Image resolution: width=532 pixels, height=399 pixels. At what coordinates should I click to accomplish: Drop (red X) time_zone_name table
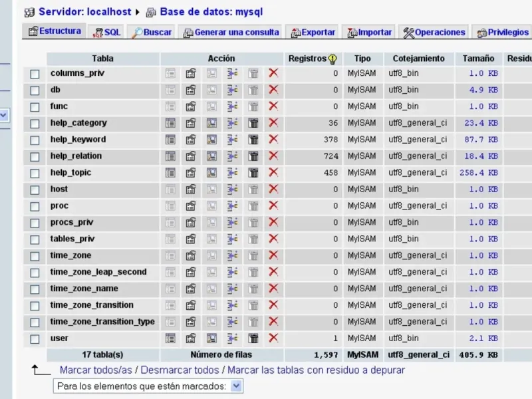tap(273, 289)
